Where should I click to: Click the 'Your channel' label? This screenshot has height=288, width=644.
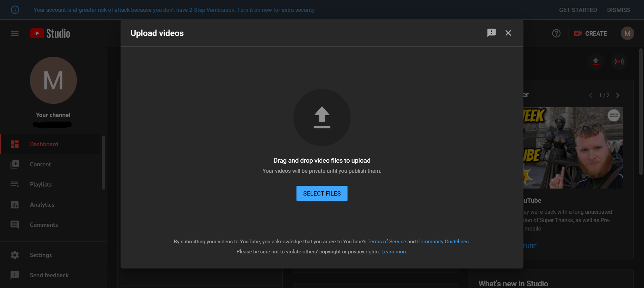pyautogui.click(x=53, y=115)
